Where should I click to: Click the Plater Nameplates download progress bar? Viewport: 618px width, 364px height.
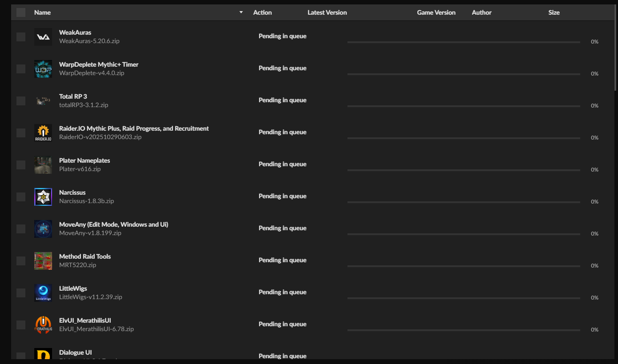[x=464, y=170]
